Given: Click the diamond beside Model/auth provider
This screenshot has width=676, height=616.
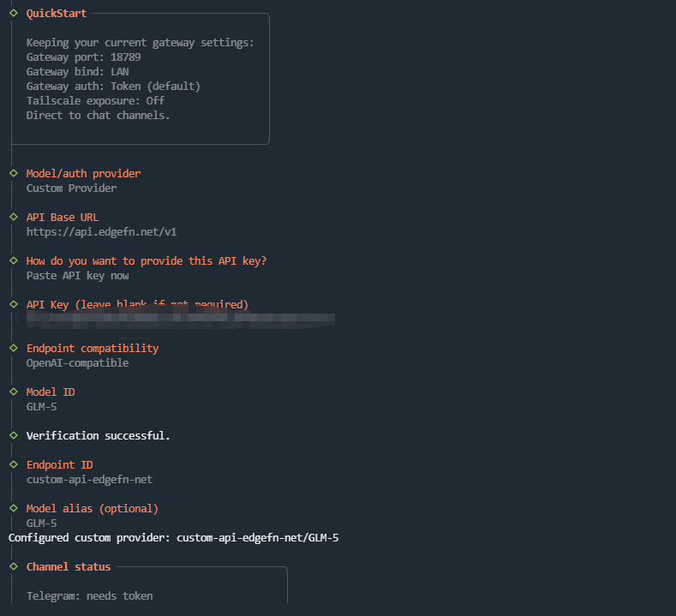Looking at the screenshot, I should pos(14,173).
